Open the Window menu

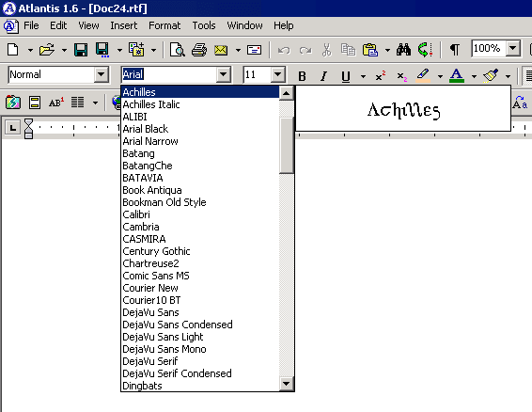point(244,25)
